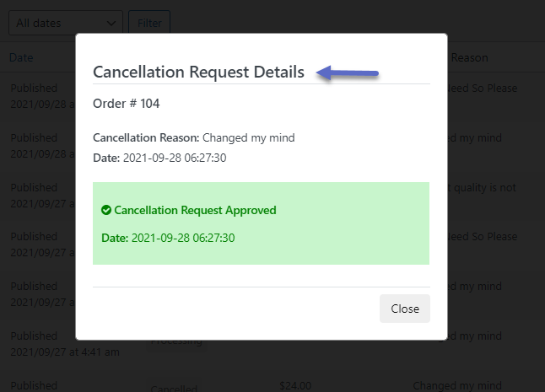Click the Filter button

pos(149,23)
